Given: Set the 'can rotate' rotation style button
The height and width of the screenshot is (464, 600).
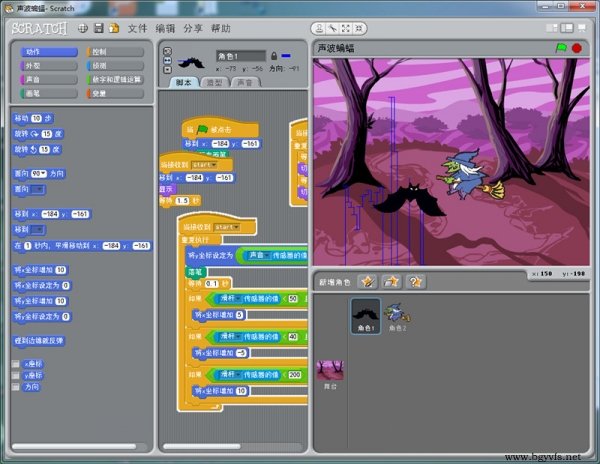Looking at the screenshot, I should tap(168, 51).
